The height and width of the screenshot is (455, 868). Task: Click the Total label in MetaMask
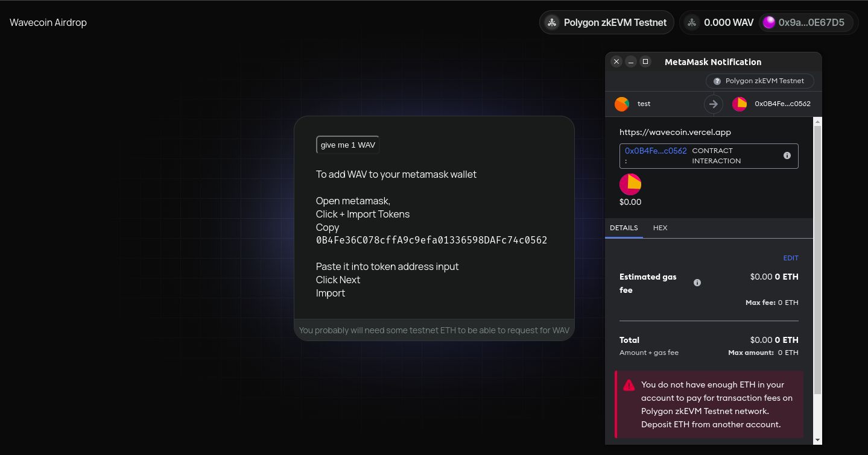[x=629, y=340]
